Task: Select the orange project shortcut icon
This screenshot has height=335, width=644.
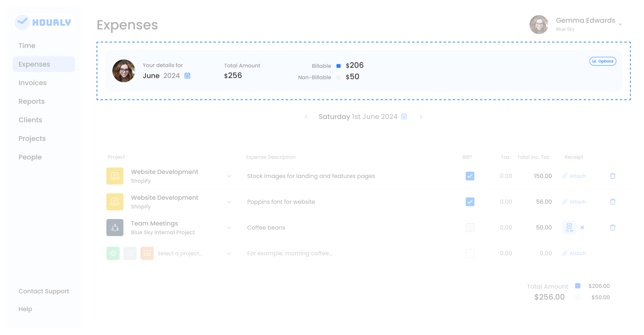Action: pos(147,253)
